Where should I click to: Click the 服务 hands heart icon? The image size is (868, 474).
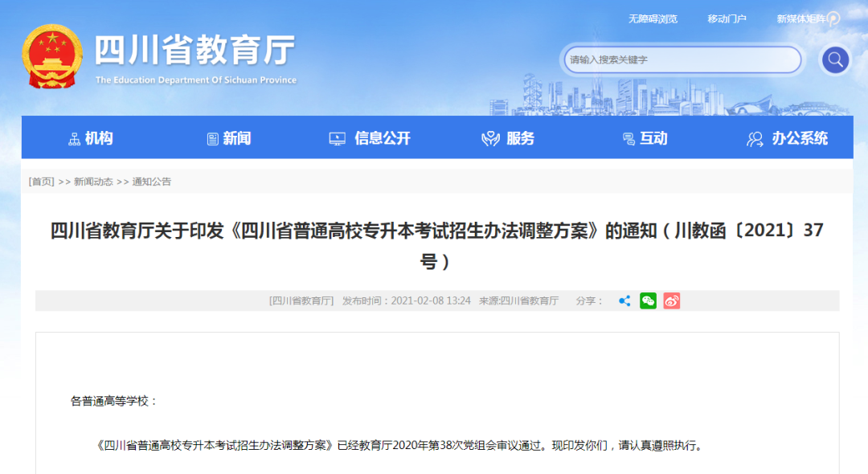tap(490, 139)
